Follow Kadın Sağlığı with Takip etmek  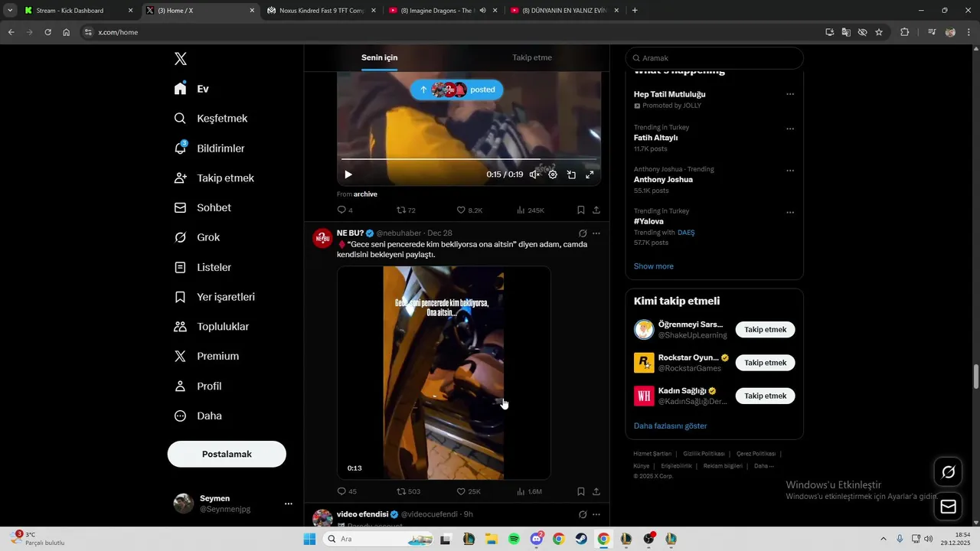(x=766, y=396)
